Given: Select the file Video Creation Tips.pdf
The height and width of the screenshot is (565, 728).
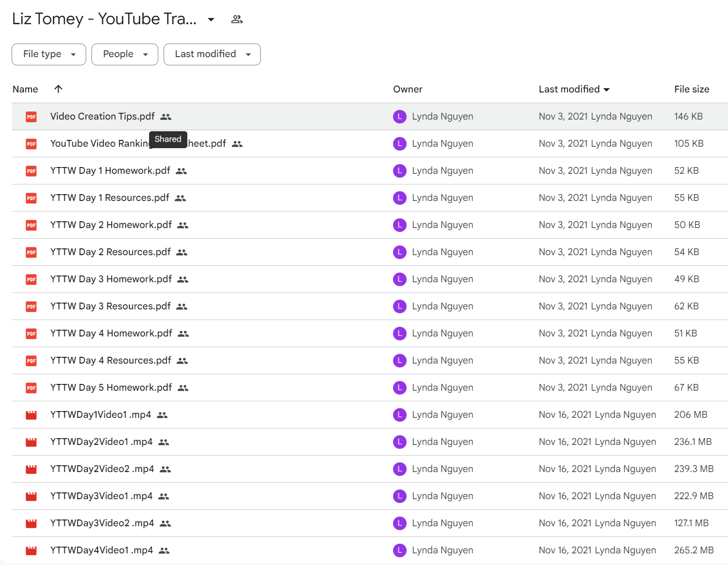Looking at the screenshot, I should click(x=103, y=116).
